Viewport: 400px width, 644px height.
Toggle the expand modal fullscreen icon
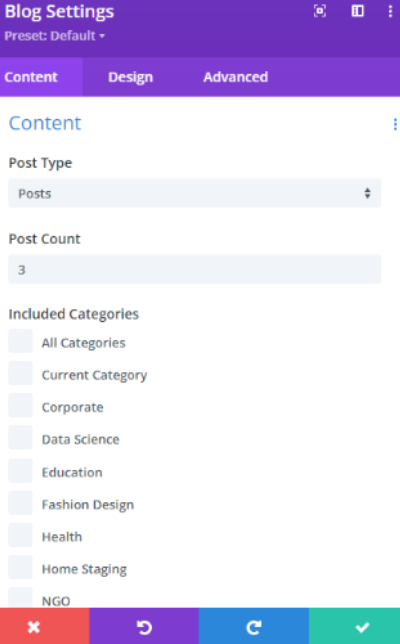pos(320,11)
